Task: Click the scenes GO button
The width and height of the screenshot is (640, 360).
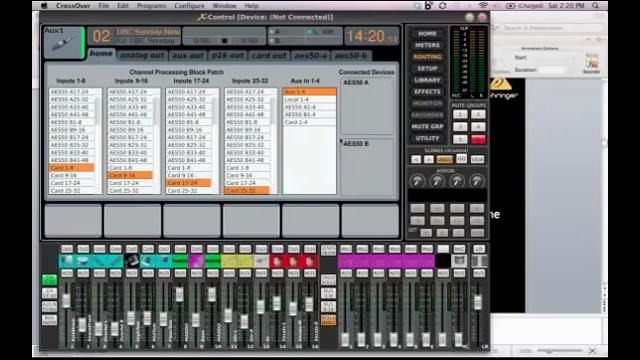Action: (x=461, y=158)
